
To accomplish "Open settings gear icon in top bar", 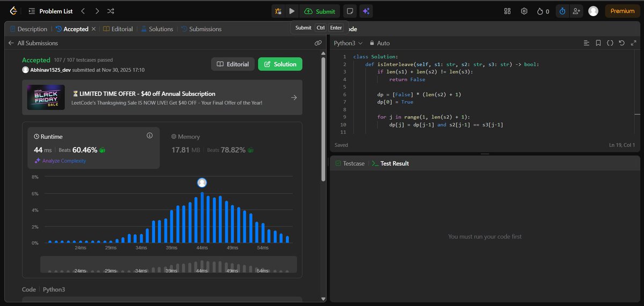I will coord(524,11).
